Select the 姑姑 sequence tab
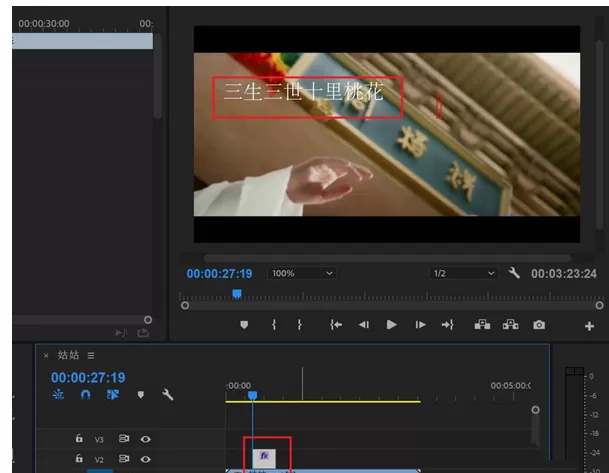This screenshot has width=609, height=473. click(x=68, y=355)
